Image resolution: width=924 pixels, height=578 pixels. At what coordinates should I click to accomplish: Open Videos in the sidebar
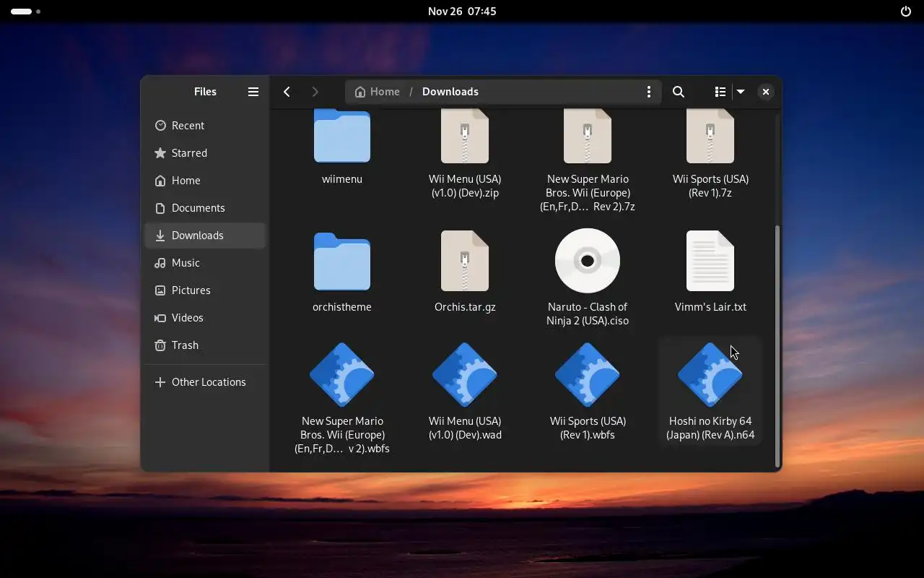pos(206,318)
